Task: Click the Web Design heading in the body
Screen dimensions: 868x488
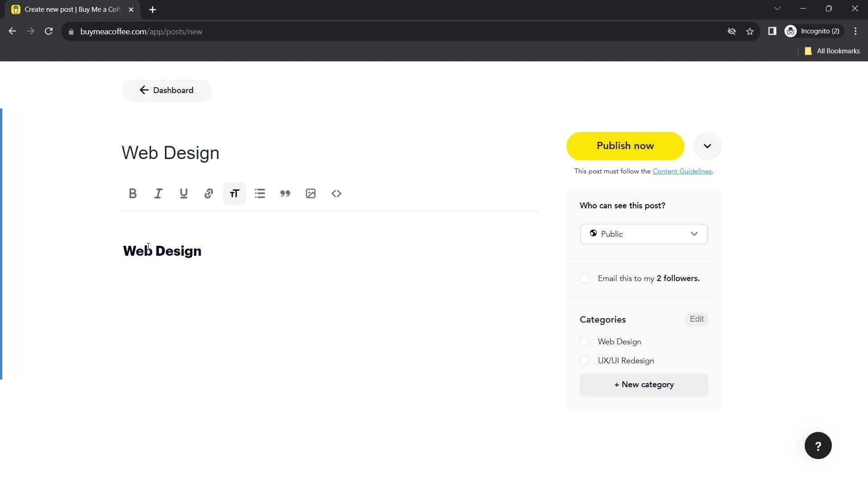Action: point(162,251)
